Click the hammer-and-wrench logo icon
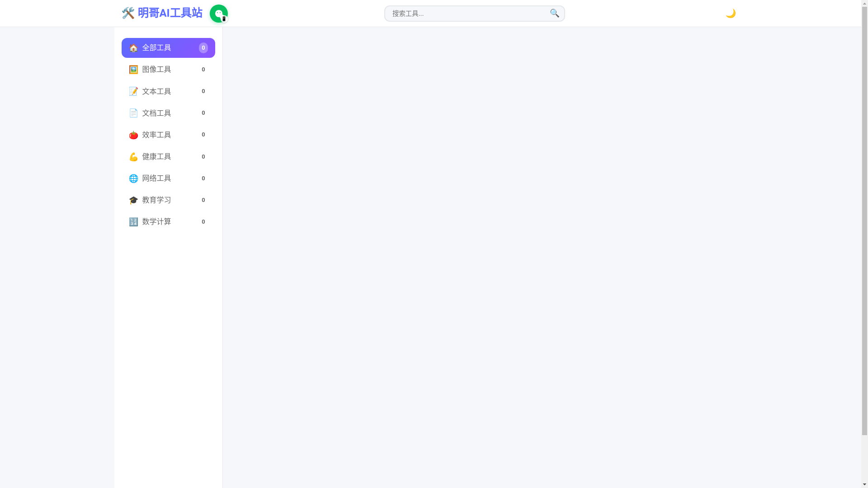The height and width of the screenshot is (488, 868). pos(128,13)
